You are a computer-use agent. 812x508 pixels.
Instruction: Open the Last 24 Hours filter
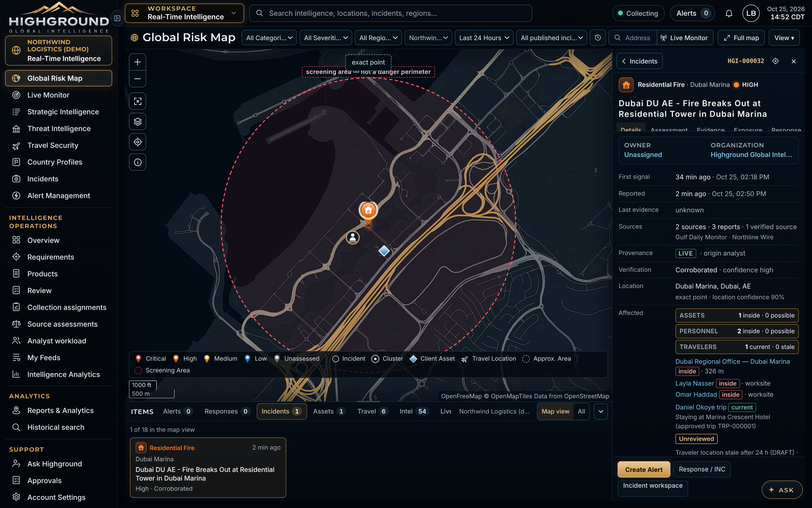tap(484, 38)
